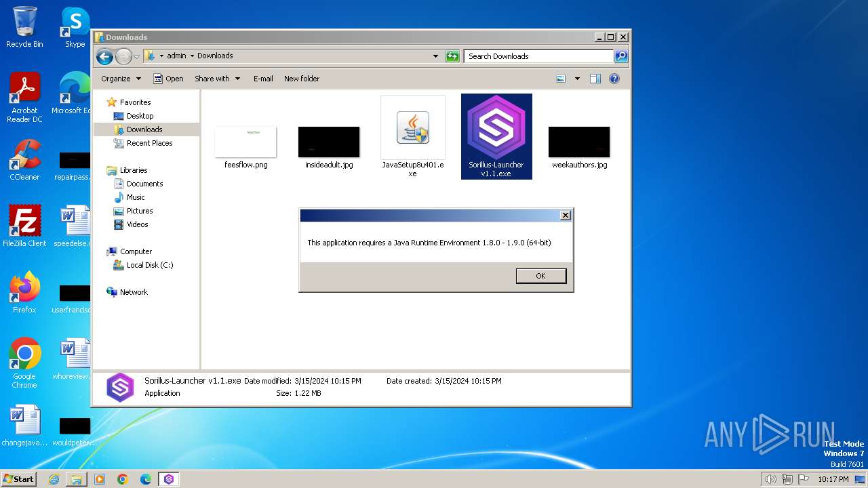Open the Start menu
Screen dimensions: 868x488
[19, 479]
